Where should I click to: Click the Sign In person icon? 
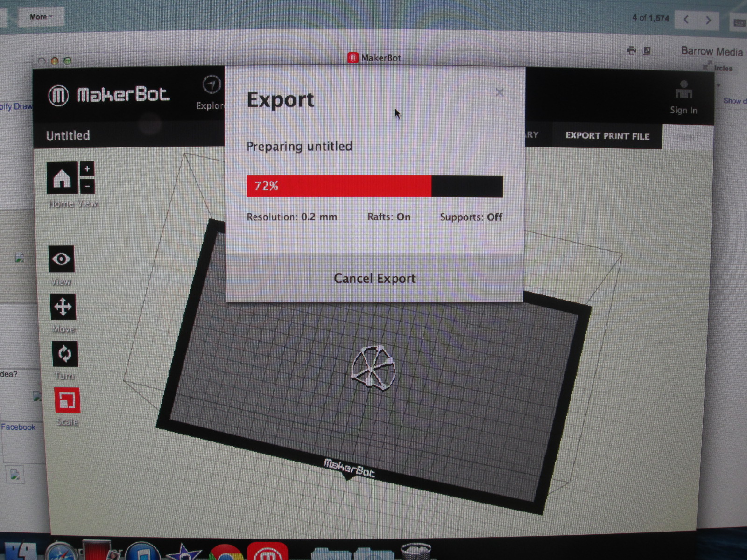click(x=684, y=90)
